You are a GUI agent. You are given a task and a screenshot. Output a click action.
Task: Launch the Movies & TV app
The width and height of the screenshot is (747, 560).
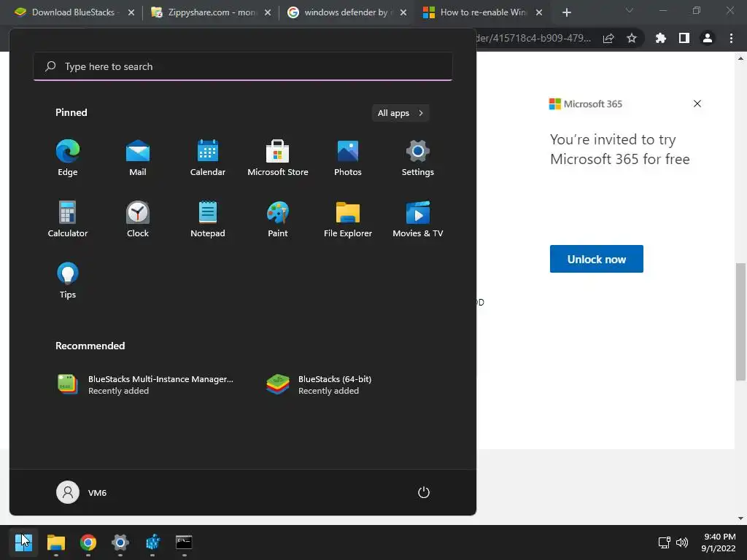418,219
